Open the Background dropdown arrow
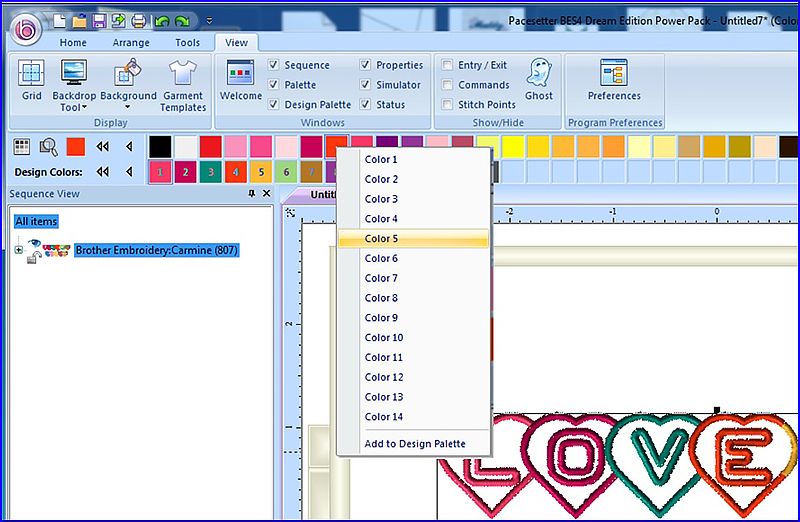 coord(128,107)
